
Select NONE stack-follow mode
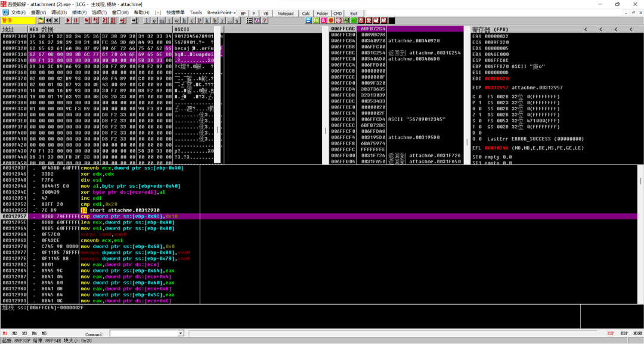coord(637,333)
